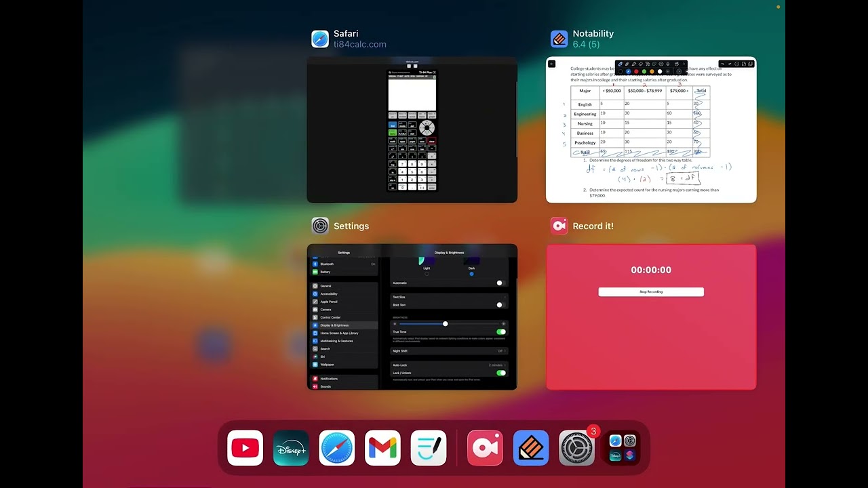
Task: Select the pen tool in Notability toolbar
Action: pos(620,64)
